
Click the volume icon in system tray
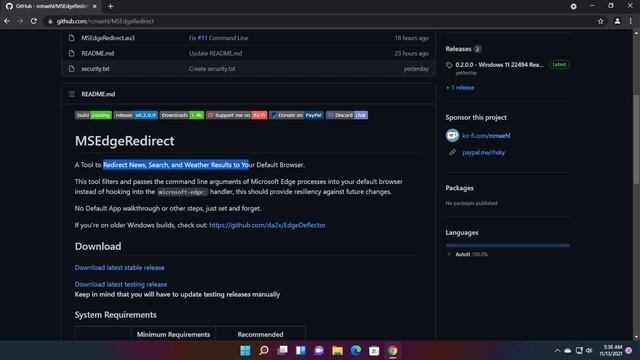coord(589,351)
